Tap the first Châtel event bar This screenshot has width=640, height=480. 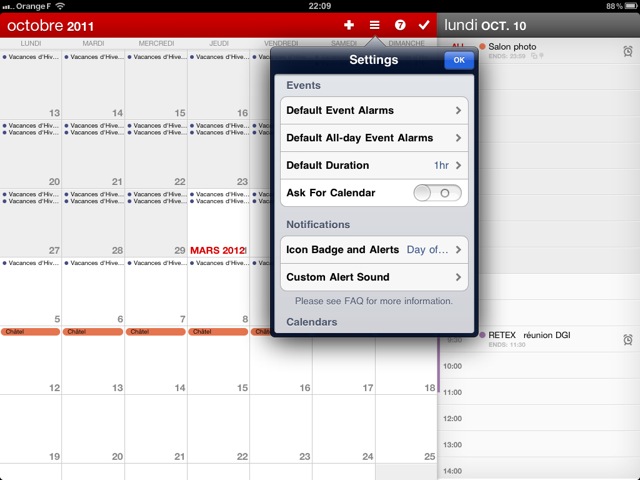click(31, 331)
